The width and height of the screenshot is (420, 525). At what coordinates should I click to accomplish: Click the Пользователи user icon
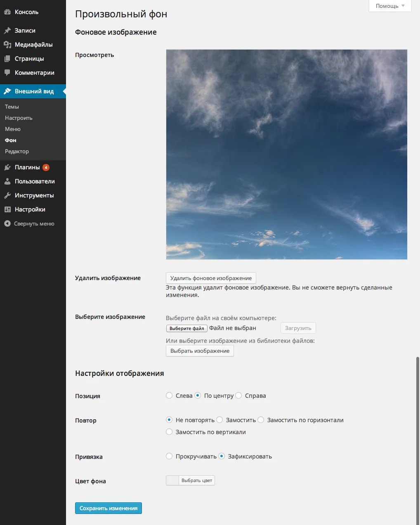pyautogui.click(x=7, y=181)
